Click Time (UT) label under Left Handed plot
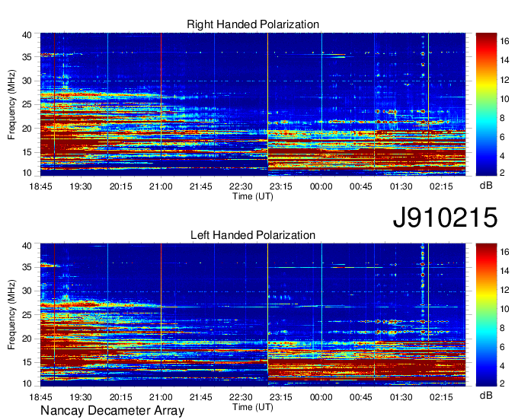 pos(253,407)
